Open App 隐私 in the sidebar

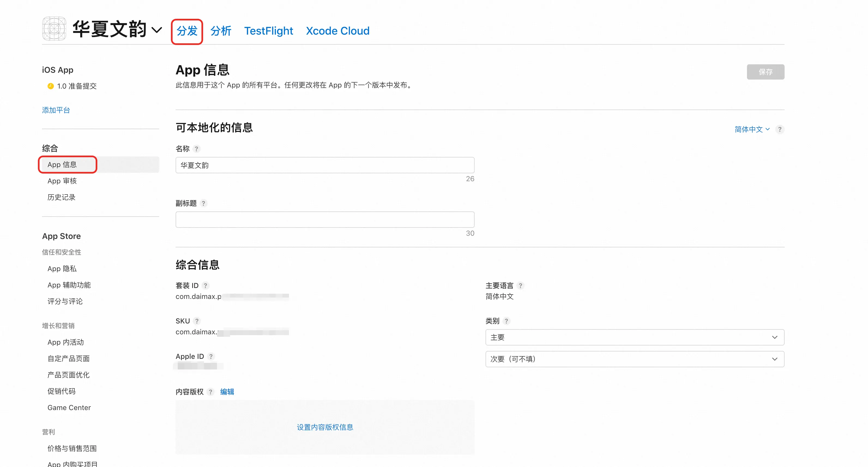[x=62, y=269]
